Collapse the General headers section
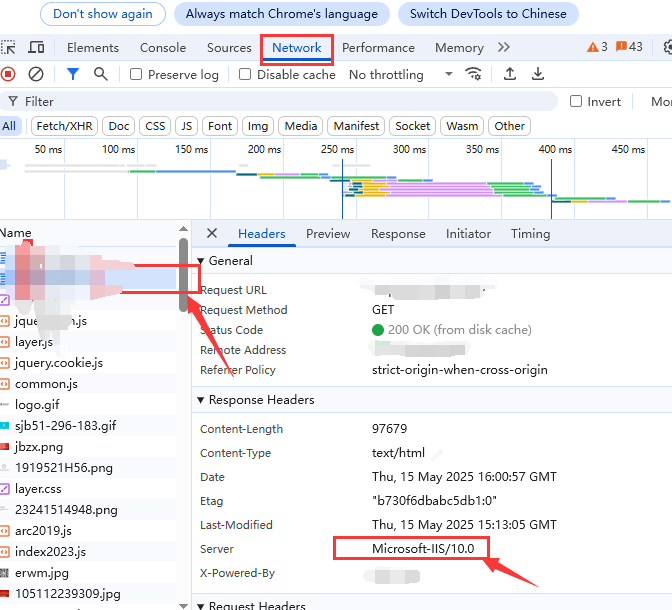The width and height of the screenshot is (672, 610). tap(201, 261)
